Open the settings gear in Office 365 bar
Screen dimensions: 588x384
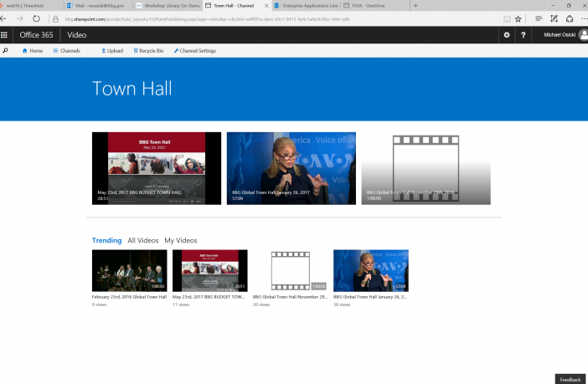[507, 35]
